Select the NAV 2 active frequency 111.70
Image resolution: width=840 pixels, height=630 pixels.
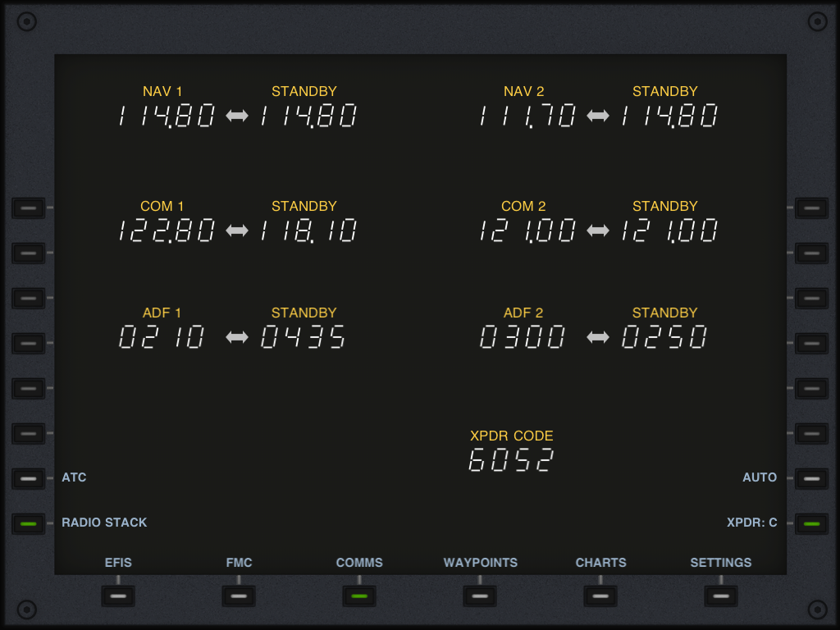528,116
